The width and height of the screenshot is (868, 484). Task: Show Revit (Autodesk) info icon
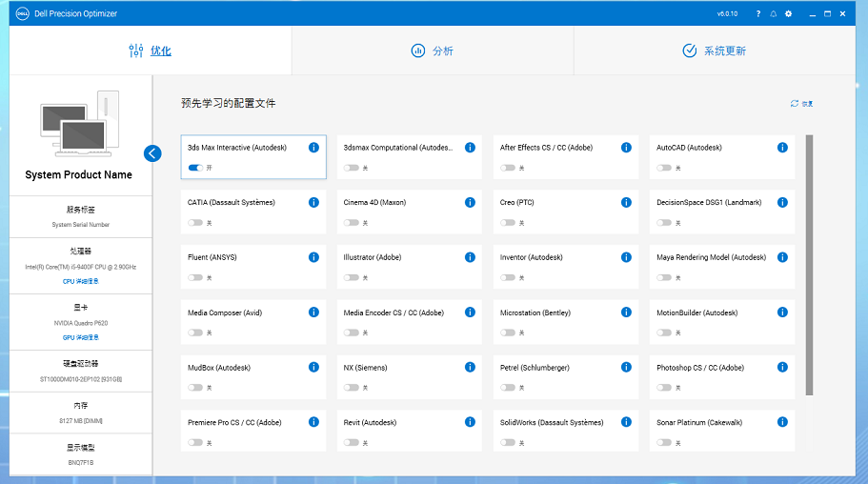(470, 422)
